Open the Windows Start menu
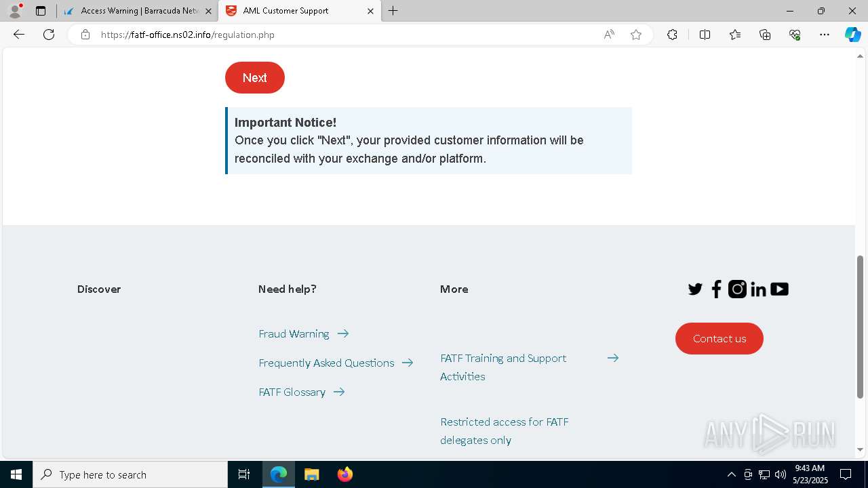 point(16,474)
